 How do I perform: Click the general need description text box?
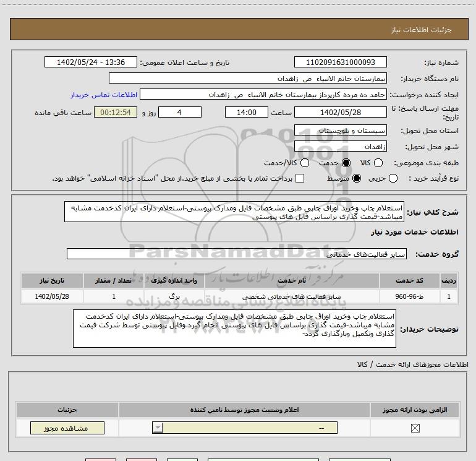pos(234,212)
